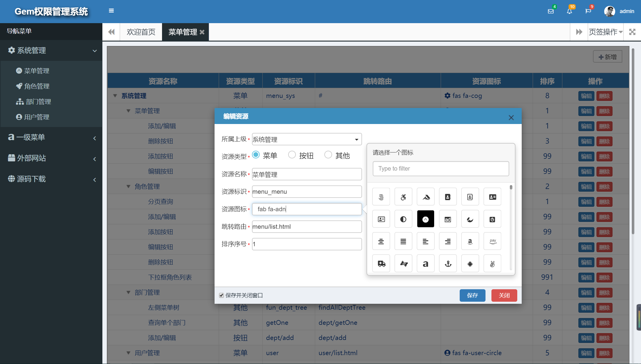Click the 保存 button in the dialog

472,295
